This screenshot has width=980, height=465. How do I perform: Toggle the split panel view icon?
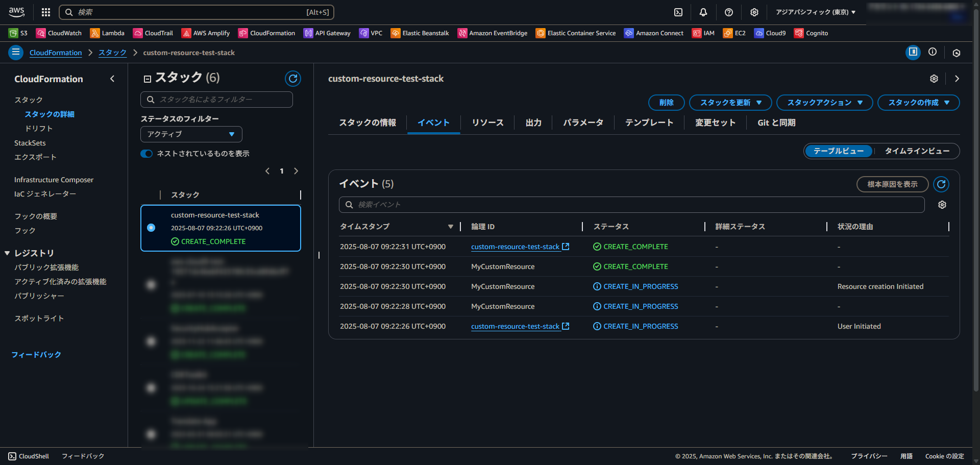pyautogui.click(x=913, y=52)
